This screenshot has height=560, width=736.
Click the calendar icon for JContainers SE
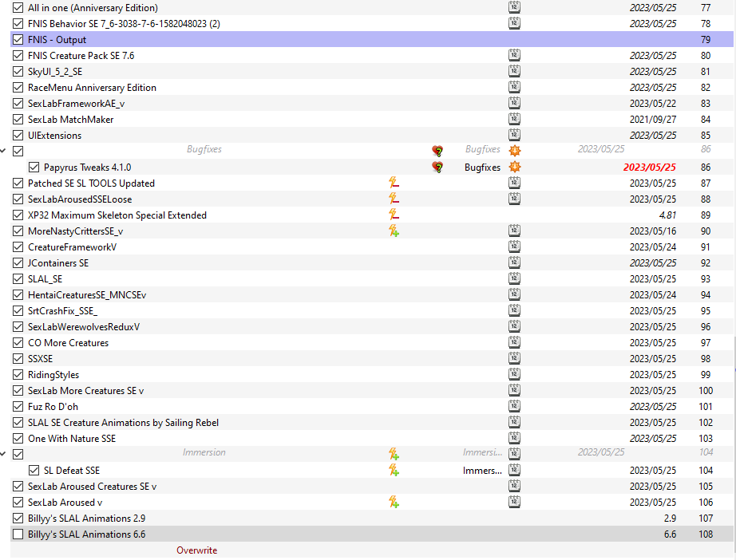[514, 262]
